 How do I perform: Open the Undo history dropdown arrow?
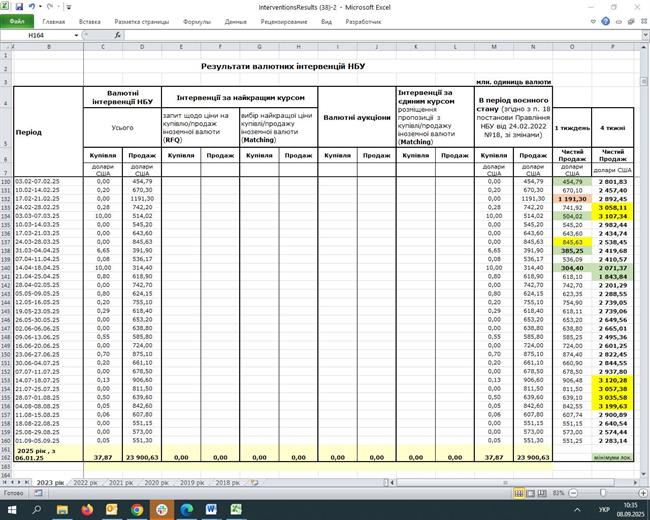pos(40,7)
